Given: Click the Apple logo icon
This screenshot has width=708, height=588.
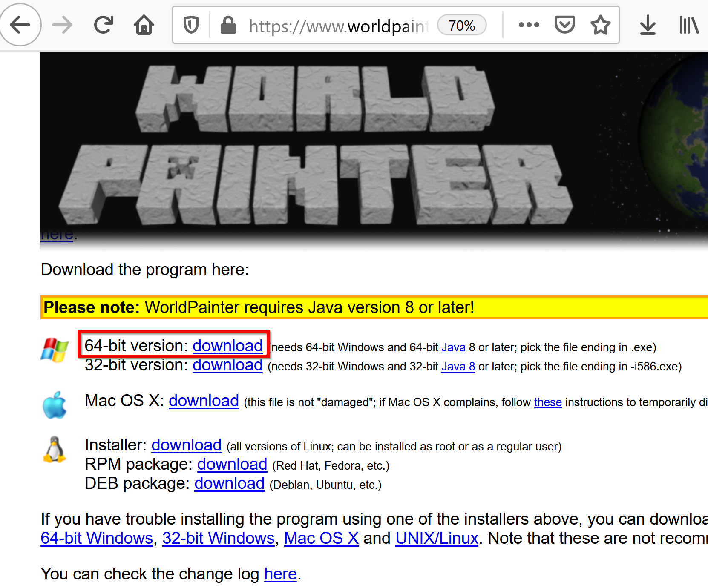Looking at the screenshot, I should [x=55, y=405].
